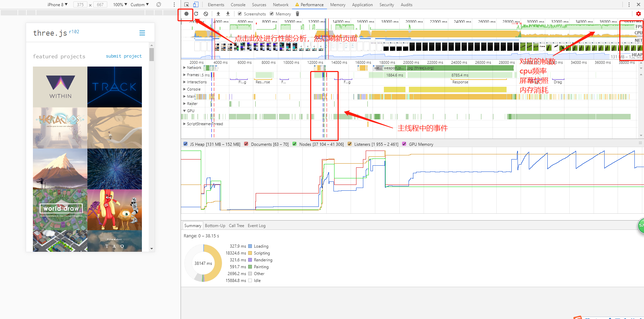Clear the performance recording
Viewport: 644px width, 319px height.
[x=206, y=14]
